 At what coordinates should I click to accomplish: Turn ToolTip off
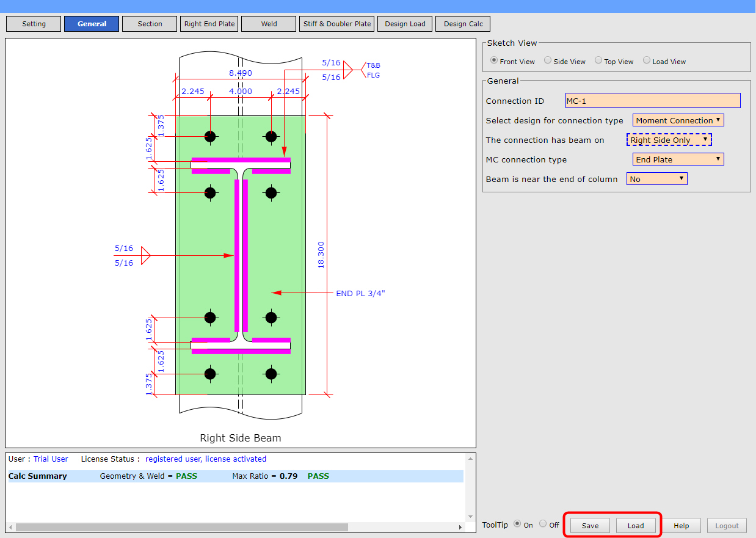point(542,524)
